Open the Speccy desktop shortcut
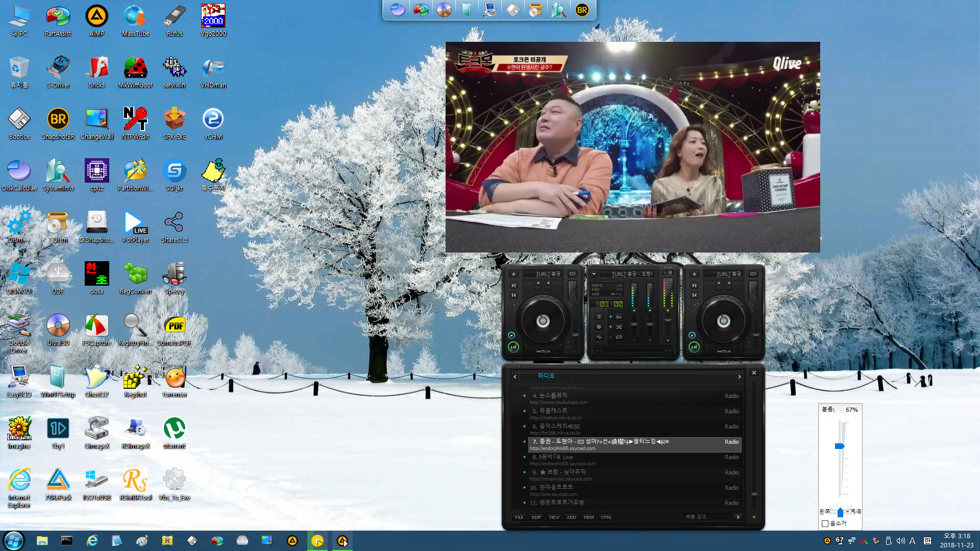The width and height of the screenshot is (980, 551). click(x=174, y=279)
